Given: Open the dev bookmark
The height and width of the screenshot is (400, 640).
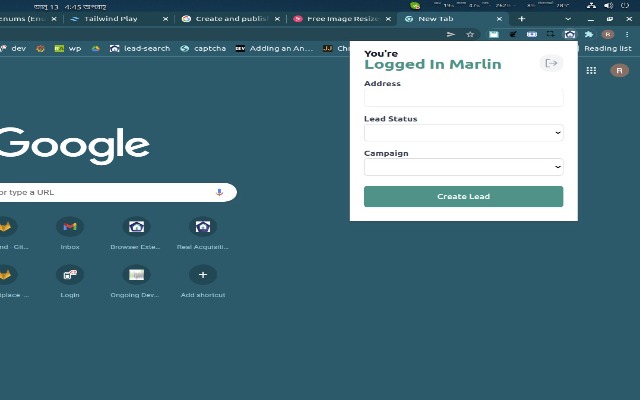Looking at the screenshot, I should [14, 48].
